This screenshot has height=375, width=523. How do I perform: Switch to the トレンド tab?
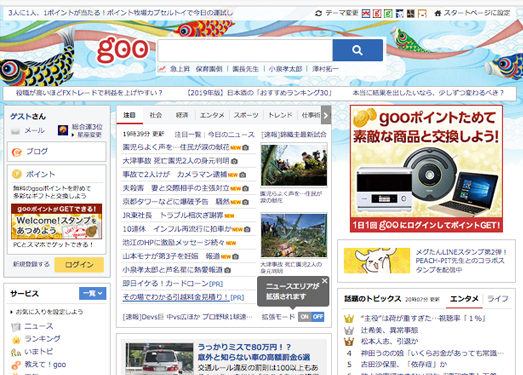tap(280, 115)
